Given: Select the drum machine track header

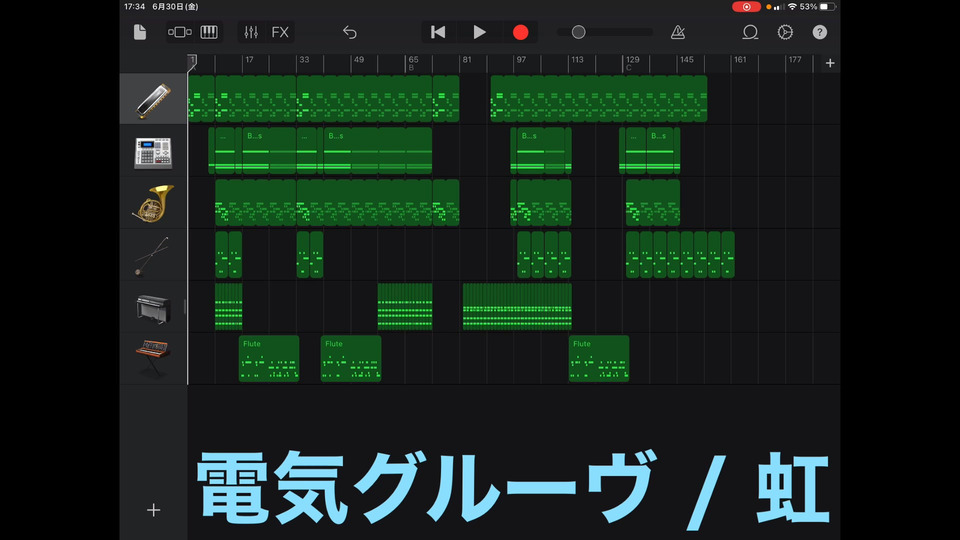Looking at the screenshot, I should (x=153, y=151).
